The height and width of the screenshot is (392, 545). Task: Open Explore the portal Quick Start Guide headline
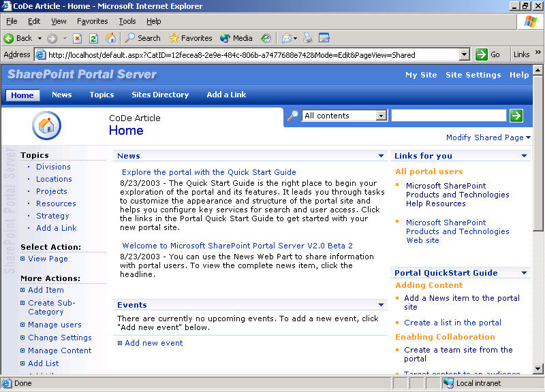click(x=209, y=172)
